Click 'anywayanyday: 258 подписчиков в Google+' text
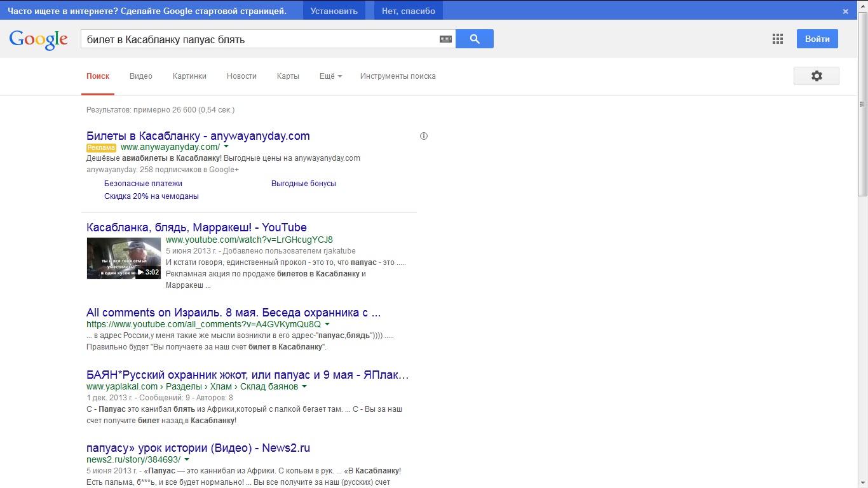The width and height of the screenshot is (868, 488). click(x=163, y=170)
